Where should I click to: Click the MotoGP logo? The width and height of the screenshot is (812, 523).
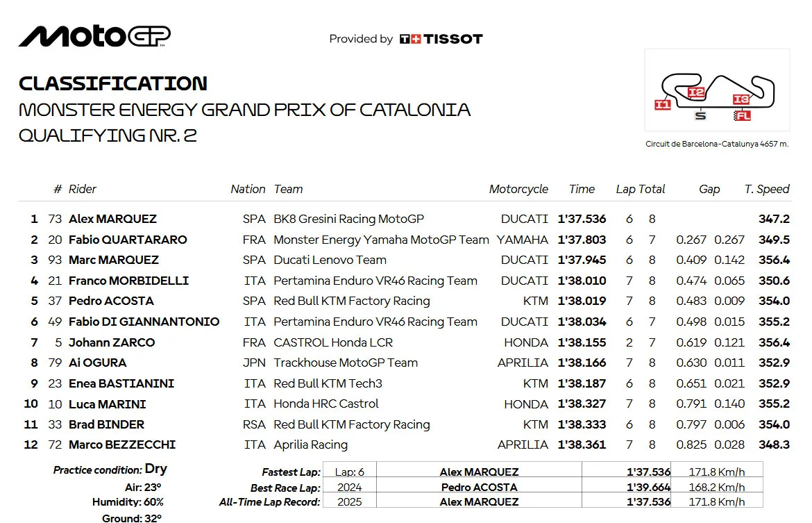[x=95, y=36]
